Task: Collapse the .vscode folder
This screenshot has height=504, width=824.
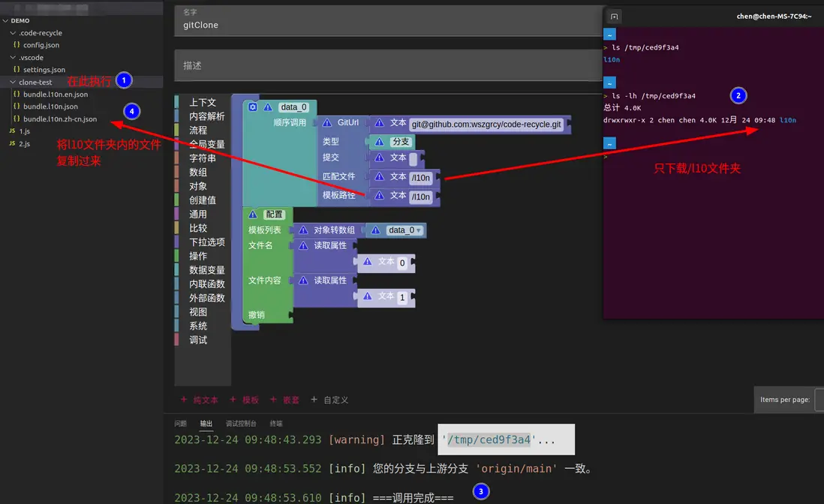Action: [14, 57]
